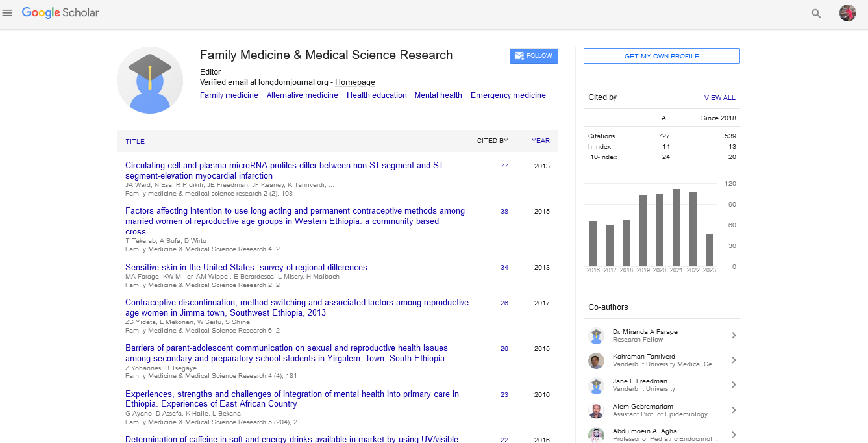This screenshot has height=443, width=868.
Task: Click View All citations link
Action: pyautogui.click(x=719, y=98)
